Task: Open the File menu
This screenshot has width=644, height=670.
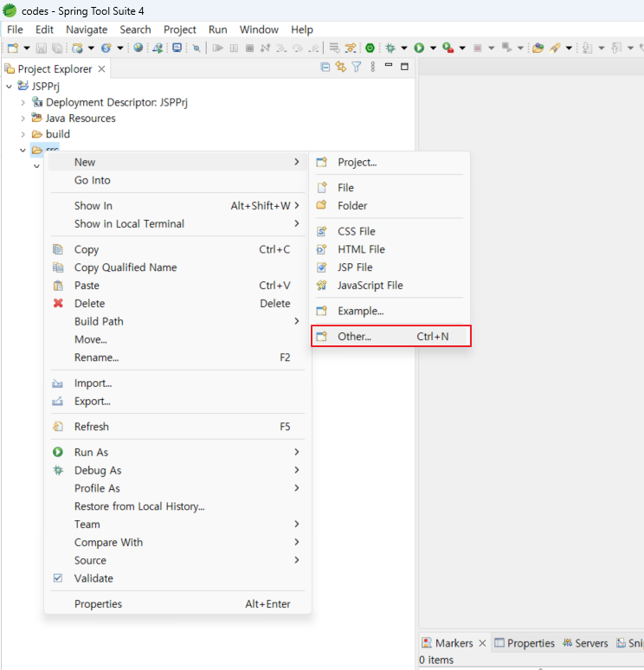Action: point(15,29)
